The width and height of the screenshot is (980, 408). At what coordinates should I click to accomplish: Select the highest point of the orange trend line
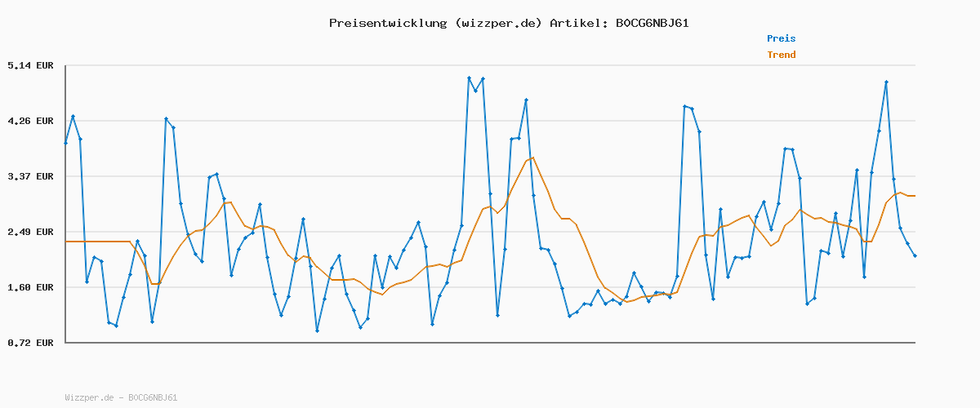click(533, 158)
